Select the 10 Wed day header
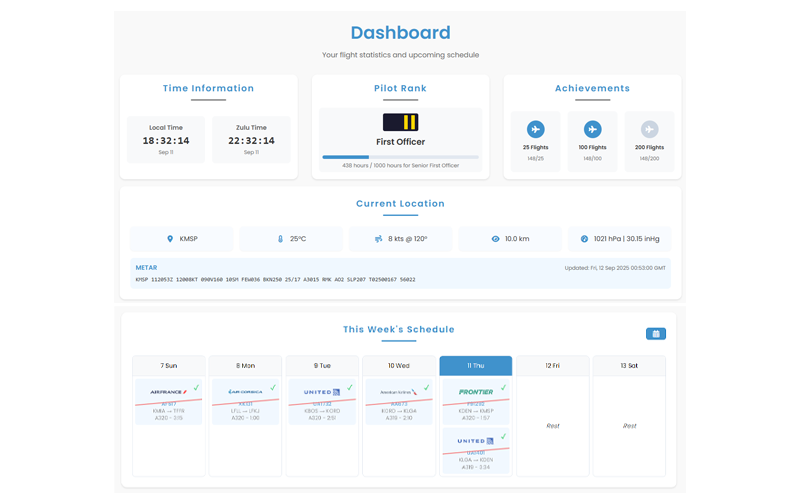800x500 pixels. tap(399, 366)
